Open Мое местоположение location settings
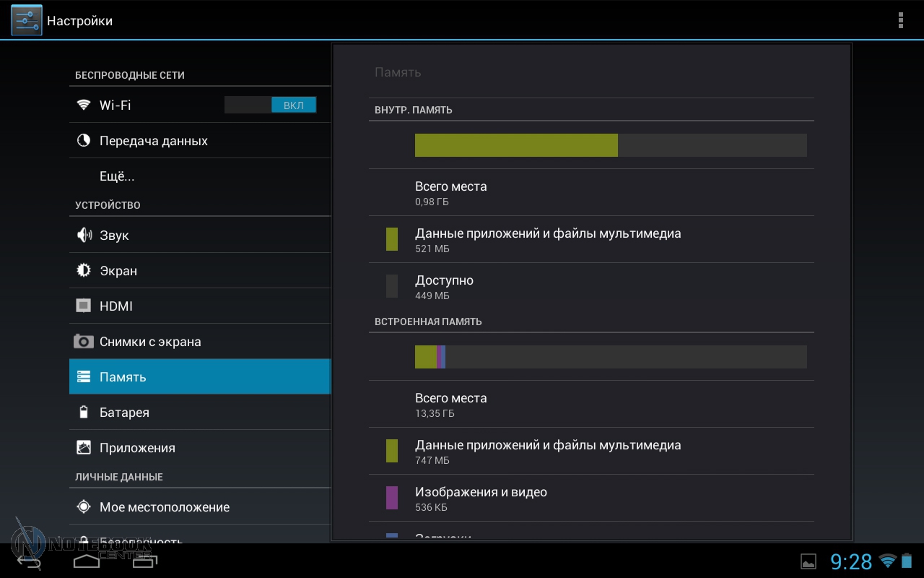Image resolution: width=924 pixels, height=578 pixels. pyautogui.click(x=164, y=507)
